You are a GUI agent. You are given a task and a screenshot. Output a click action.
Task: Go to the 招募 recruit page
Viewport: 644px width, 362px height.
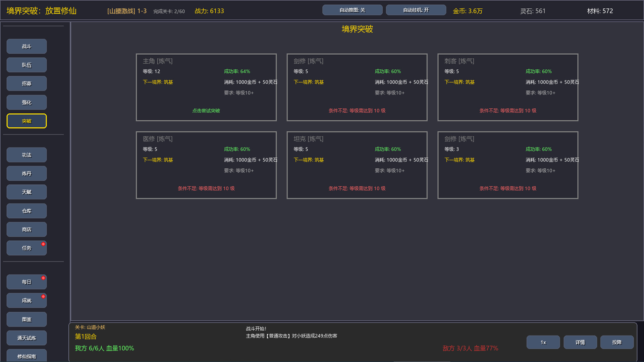(x=26, y=83)
